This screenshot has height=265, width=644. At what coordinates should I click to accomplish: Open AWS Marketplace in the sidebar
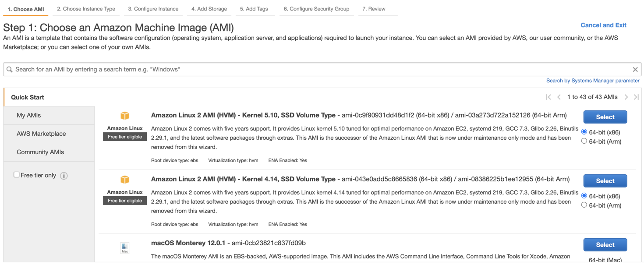49,134
